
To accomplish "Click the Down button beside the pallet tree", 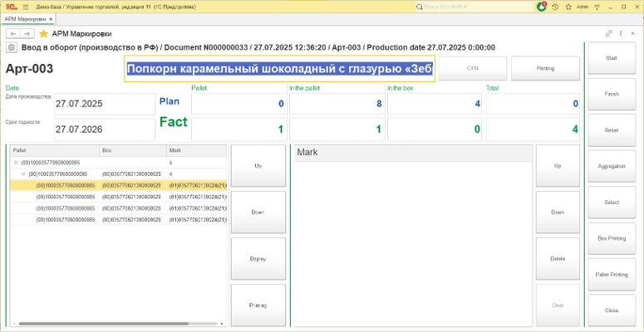I will (x=258, y=212).
